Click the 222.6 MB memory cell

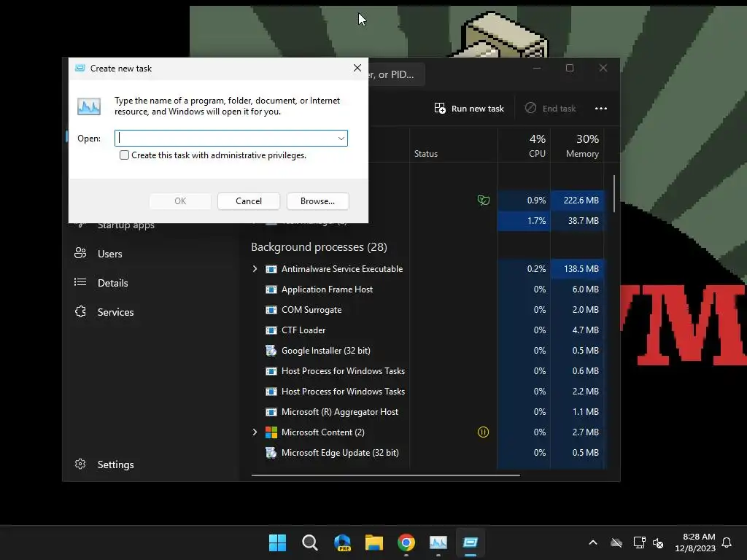tap(577, 201)
